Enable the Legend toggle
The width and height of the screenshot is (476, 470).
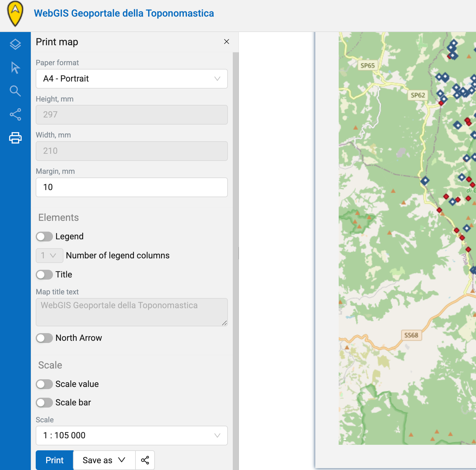tap(44, 236)
